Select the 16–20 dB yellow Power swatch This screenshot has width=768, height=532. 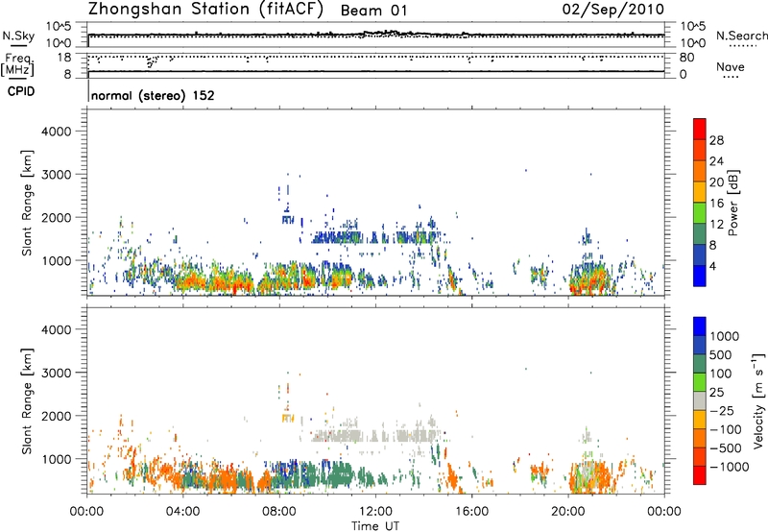(x=700, y=191)
